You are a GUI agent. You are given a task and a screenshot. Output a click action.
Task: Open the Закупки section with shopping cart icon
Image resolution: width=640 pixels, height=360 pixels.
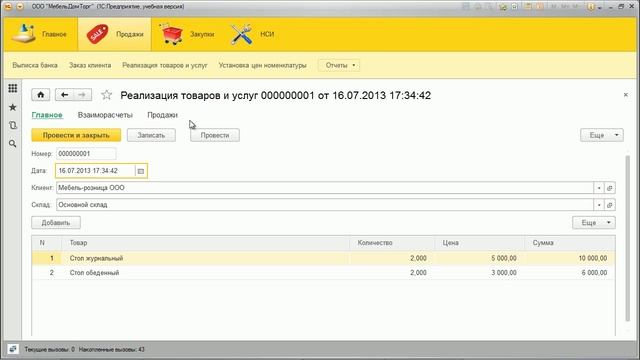click(x=187, y=34)
